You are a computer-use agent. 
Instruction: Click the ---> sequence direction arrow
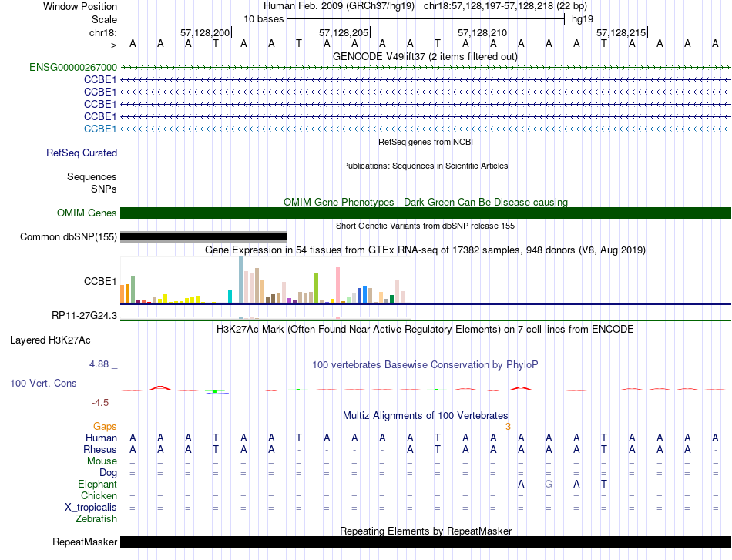[109, 45]
